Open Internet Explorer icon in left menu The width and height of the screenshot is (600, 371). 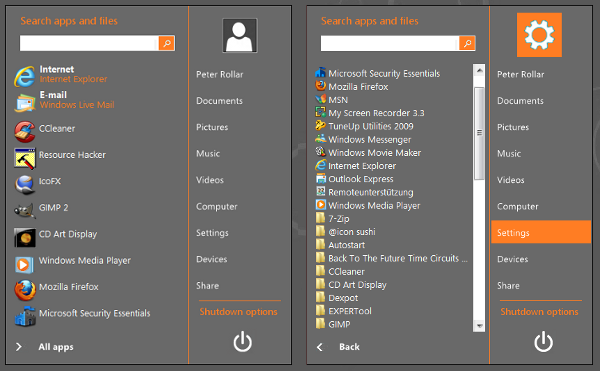[x=24, y=76]
